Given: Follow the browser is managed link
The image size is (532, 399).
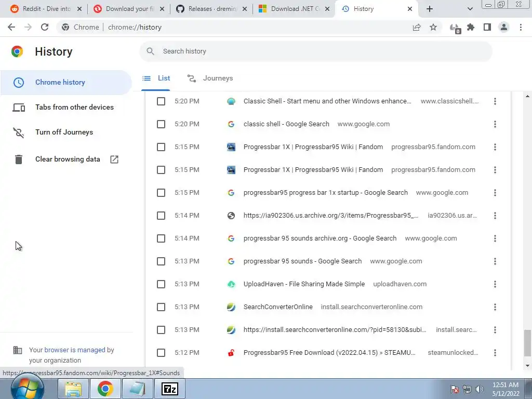Looking at the screenshot, I should [75, 350].
